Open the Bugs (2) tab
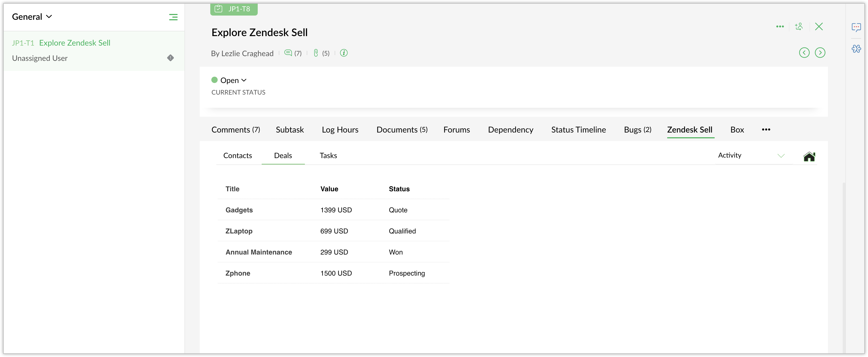This screenshot has height=357, width=868. (637, 130)
